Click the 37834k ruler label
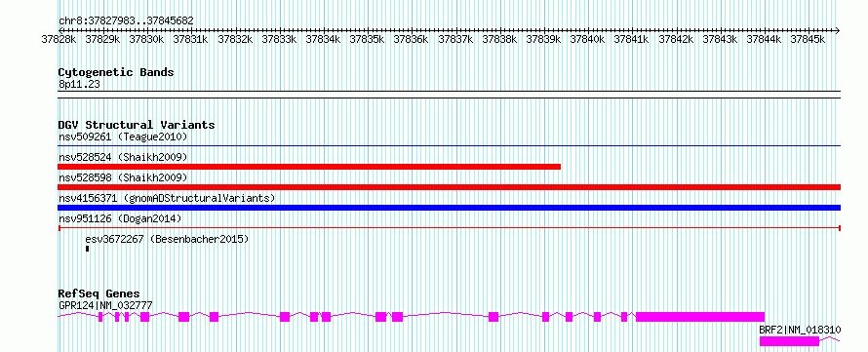The width and height of the screenshot is (868, 352). click(x=323, y=39)
